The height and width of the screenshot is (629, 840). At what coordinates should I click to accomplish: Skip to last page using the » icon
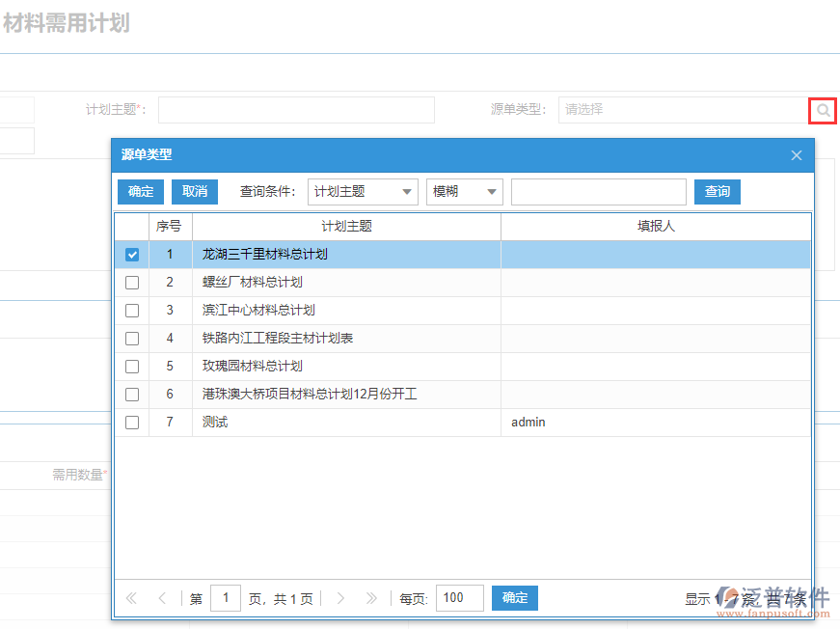point(371,598)
